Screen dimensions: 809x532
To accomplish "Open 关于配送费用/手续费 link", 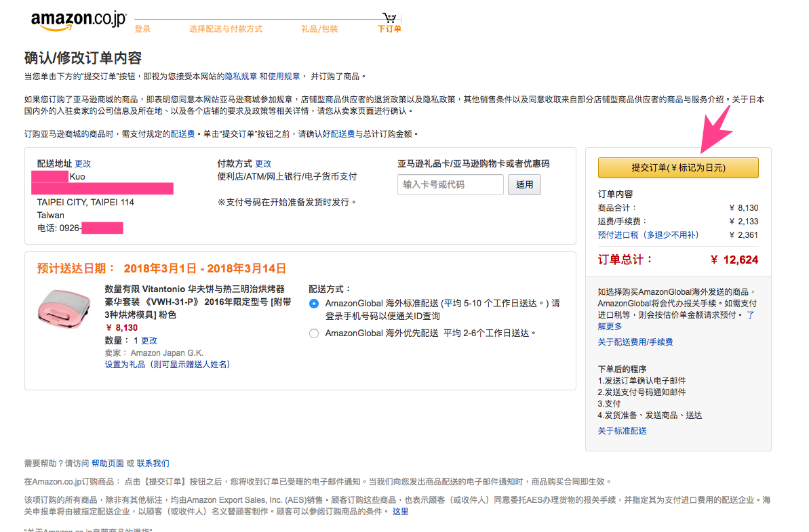I will pos(635,342).
